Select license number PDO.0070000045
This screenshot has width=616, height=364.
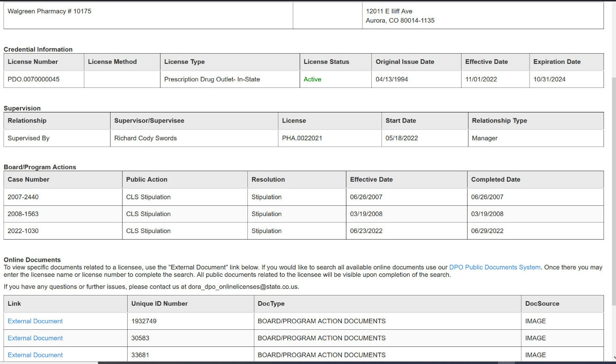tap(34, 79)
